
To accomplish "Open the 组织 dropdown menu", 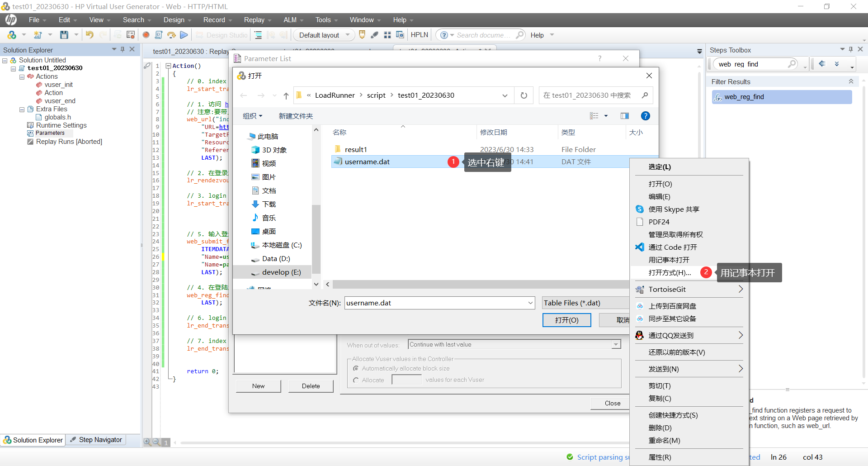I will [252, 116].
